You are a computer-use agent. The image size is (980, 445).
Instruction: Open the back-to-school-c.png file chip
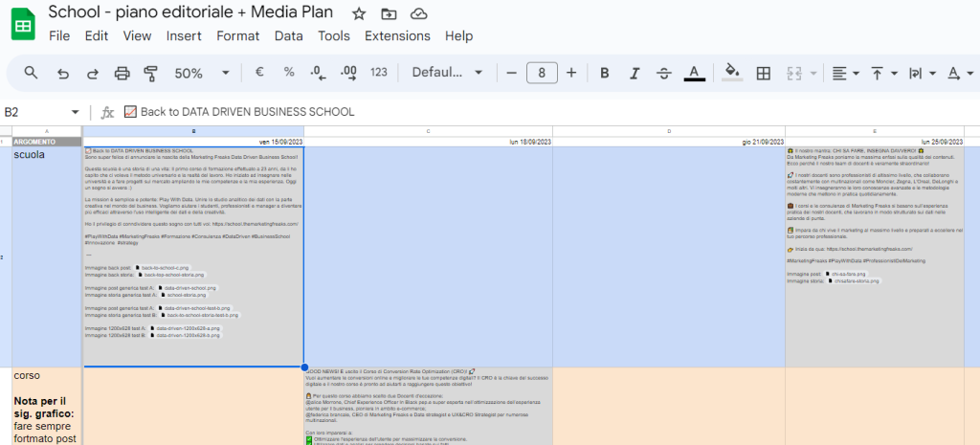(162, 268)
